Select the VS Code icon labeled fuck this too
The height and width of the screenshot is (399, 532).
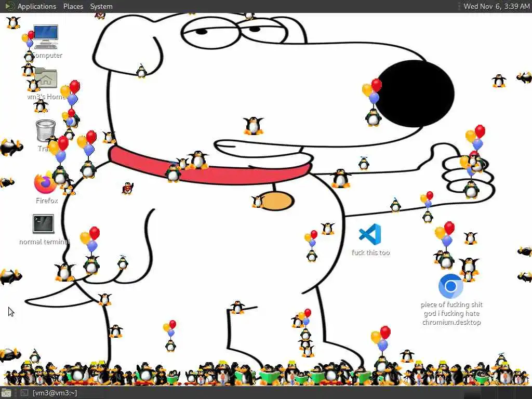point(370,234)
